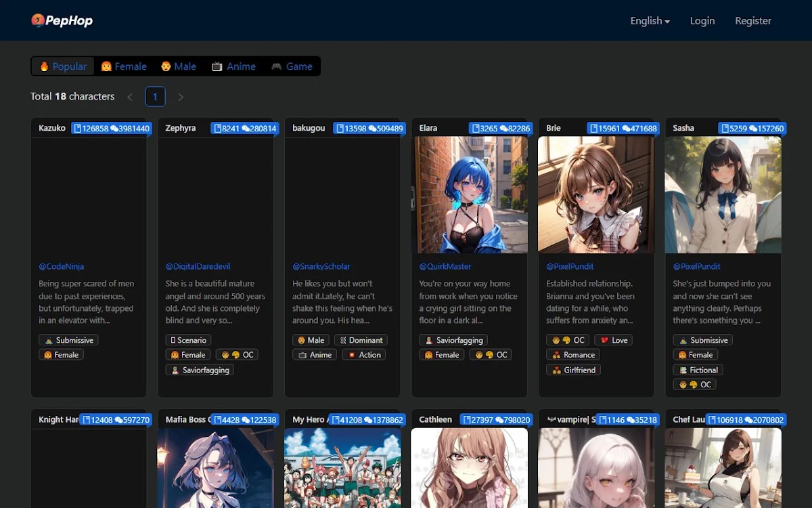
Task: Switch to the Female tab
Action: coord(124,66)
